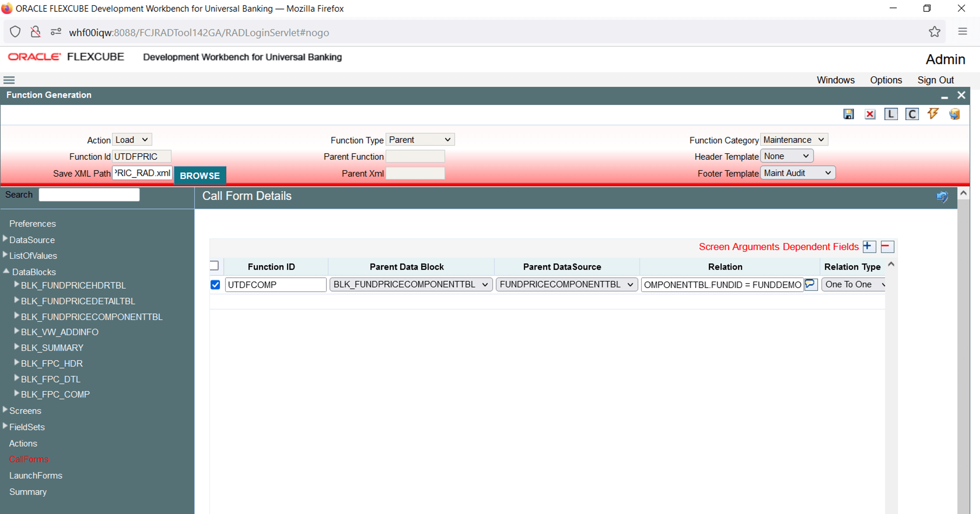The image size is (980, 514).
Task: Click the Search input field
Action: (89, 195)
